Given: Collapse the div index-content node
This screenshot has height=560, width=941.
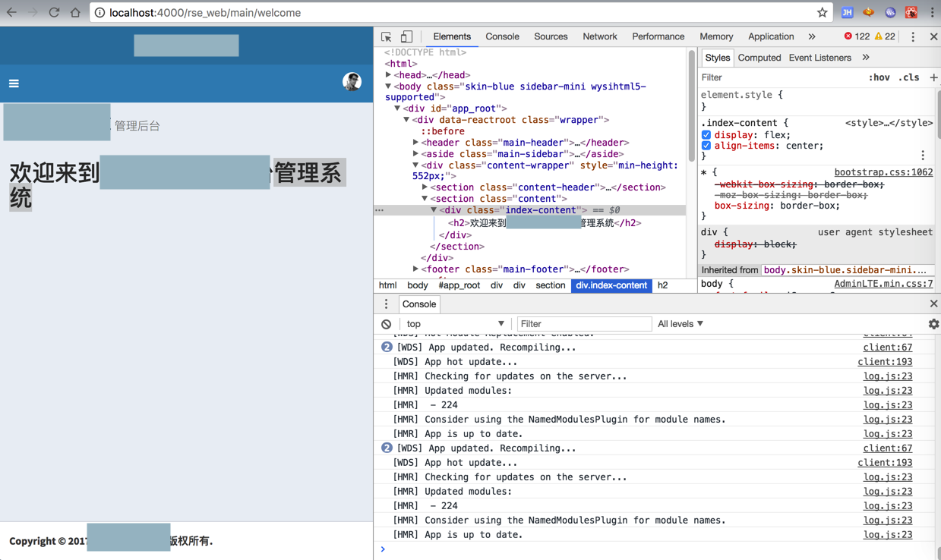Looking at the screenshot, I should point(434,210).
